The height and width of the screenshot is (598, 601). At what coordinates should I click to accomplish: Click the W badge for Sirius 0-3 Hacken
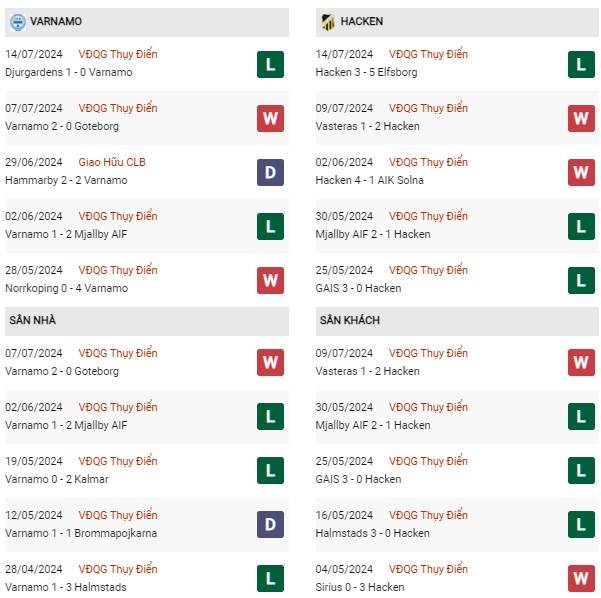click(x=581, y=578)
